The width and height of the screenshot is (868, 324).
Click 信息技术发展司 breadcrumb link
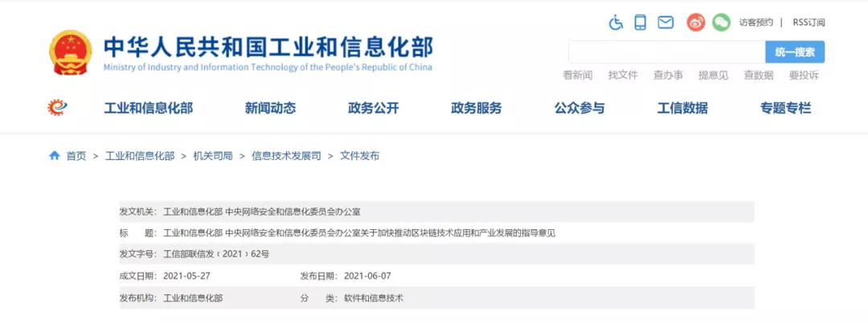[x=286, y=156]
